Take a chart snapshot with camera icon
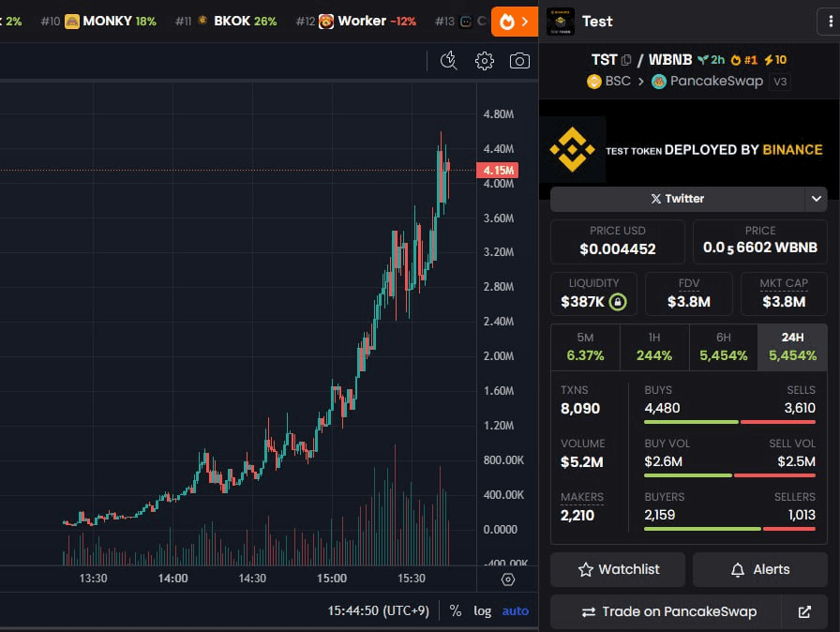This screenshot has height=632, width=840. pos(519,61)
